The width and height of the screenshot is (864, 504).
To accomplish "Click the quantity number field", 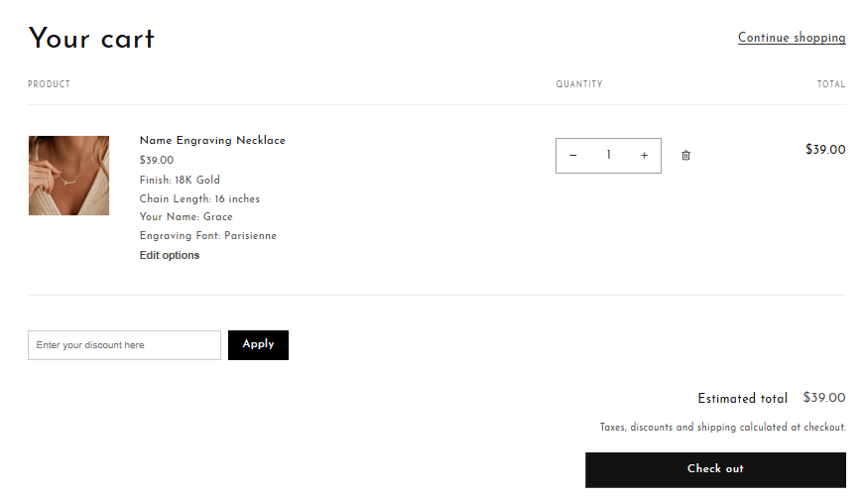I will click(608, 156).
